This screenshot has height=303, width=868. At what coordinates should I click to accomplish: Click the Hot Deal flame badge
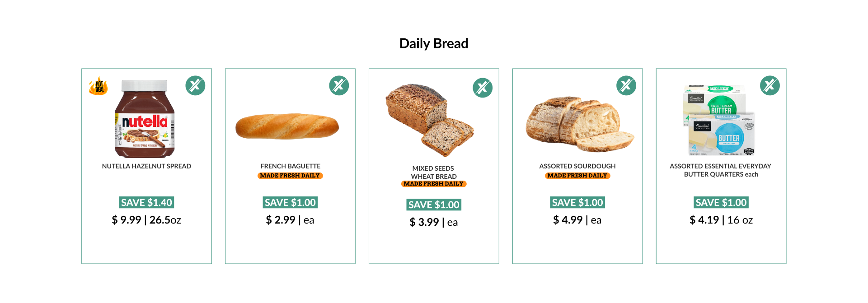(x=98, y=86)
